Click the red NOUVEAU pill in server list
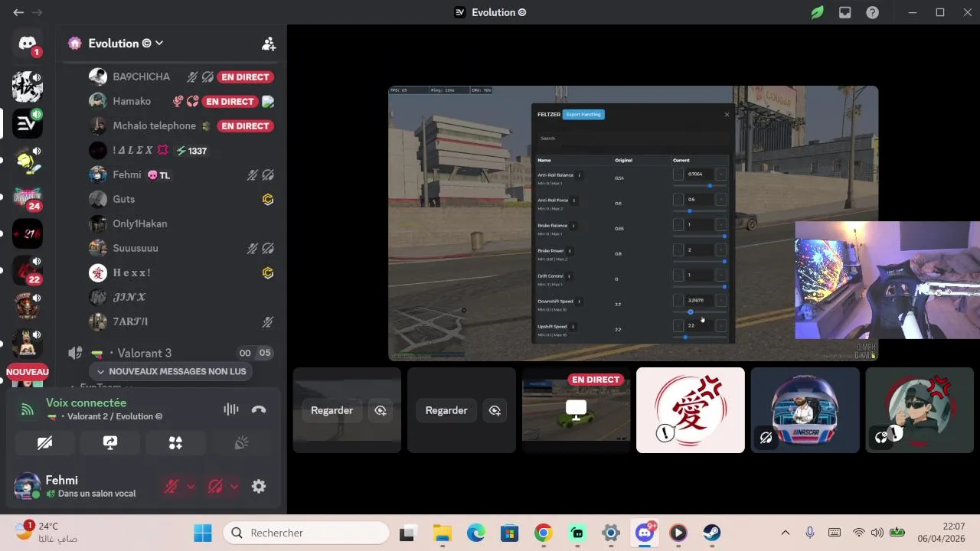Viewport: 980px width, 551px height. click(x=28, y=372)
